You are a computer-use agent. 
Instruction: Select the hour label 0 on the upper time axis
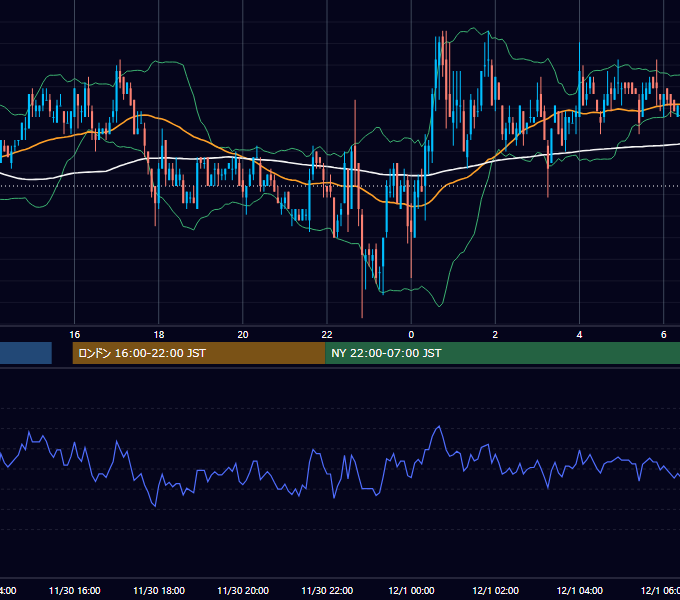click(x=411, y=334)
